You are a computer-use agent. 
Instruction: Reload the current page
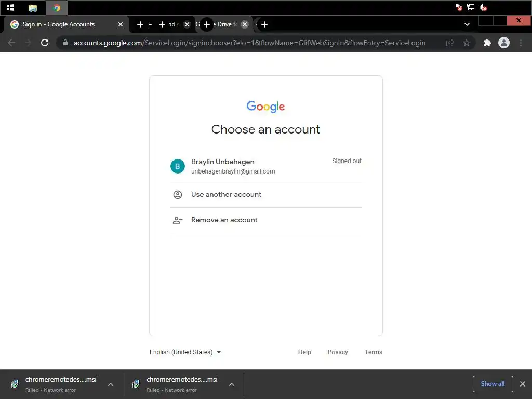tap(45, 43)
